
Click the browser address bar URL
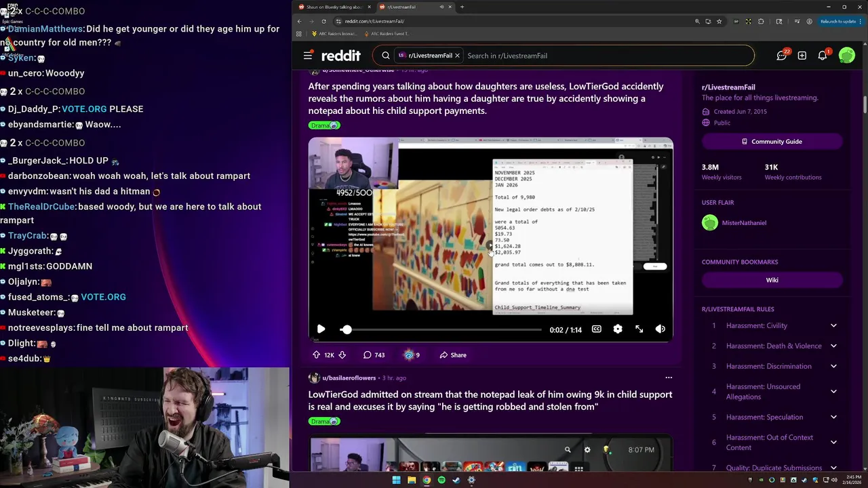(x=374, y=21)
